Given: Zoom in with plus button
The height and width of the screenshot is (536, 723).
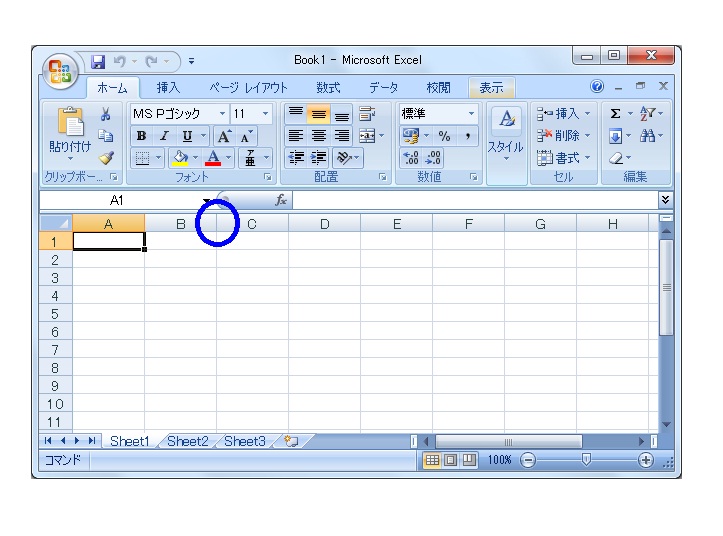Looking at the screenshot, I should pyautogui.click(x=646, y=460).
